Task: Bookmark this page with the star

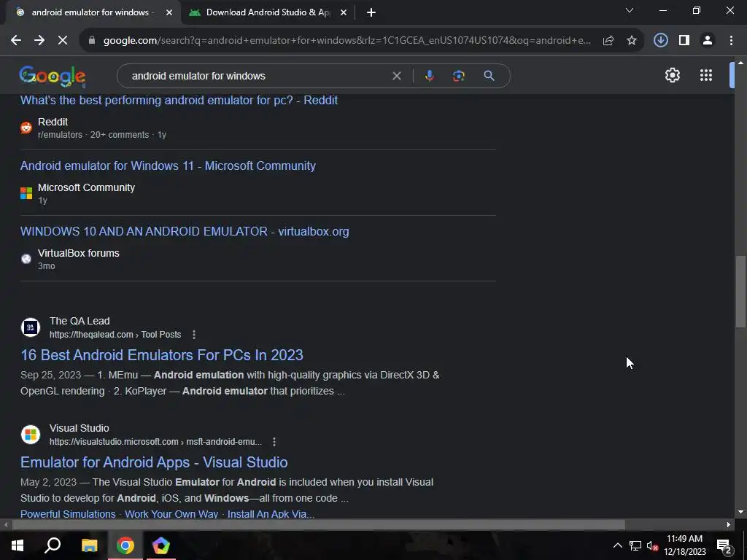Action: coord(632,41)
